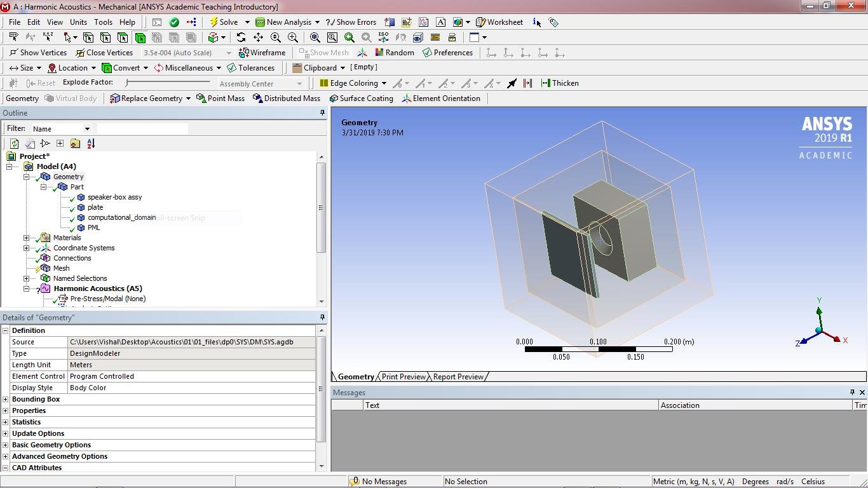
Task: Open the Location dropdown
Action: coord(93,68)
